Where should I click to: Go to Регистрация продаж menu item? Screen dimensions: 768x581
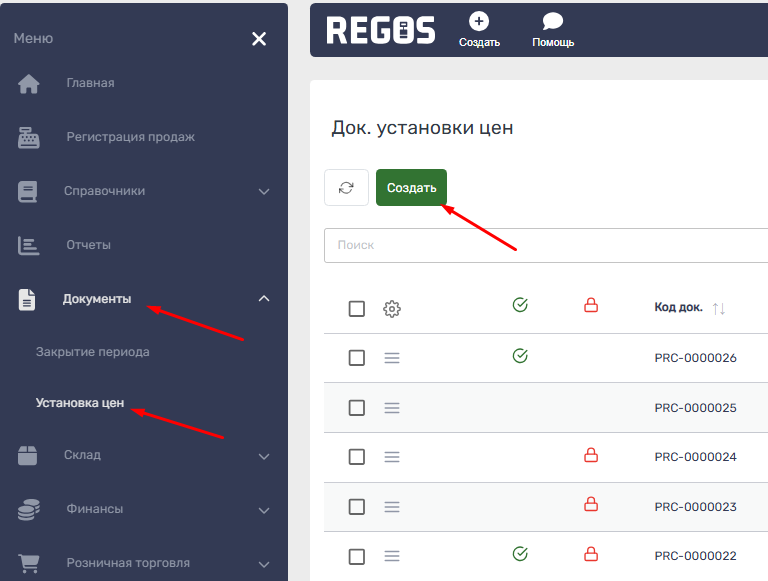pyautogui.click(x=130, y=137)
